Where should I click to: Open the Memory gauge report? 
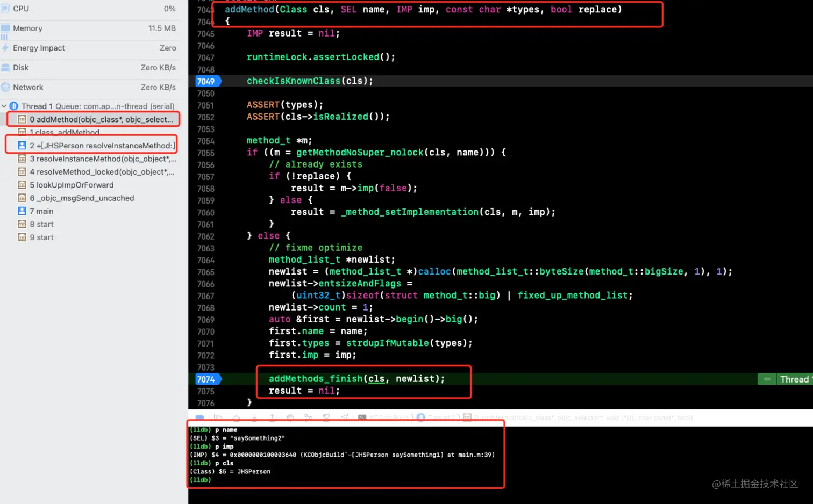coord(89,28)
